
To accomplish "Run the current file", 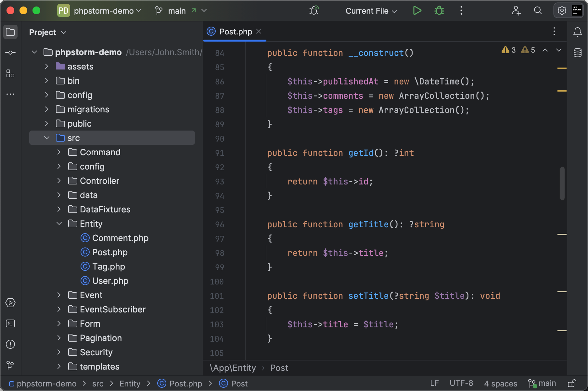I will pyautogui.click(x=417, y=10).
